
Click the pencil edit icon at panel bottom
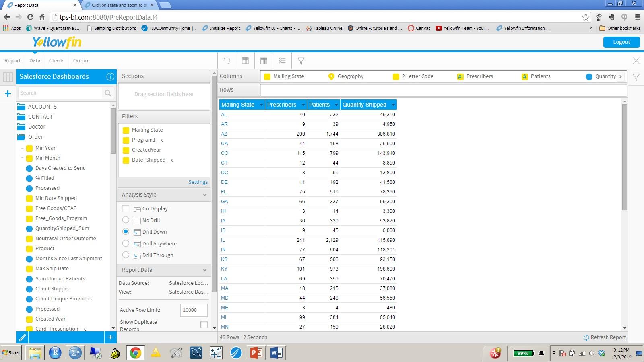point(22,337)
